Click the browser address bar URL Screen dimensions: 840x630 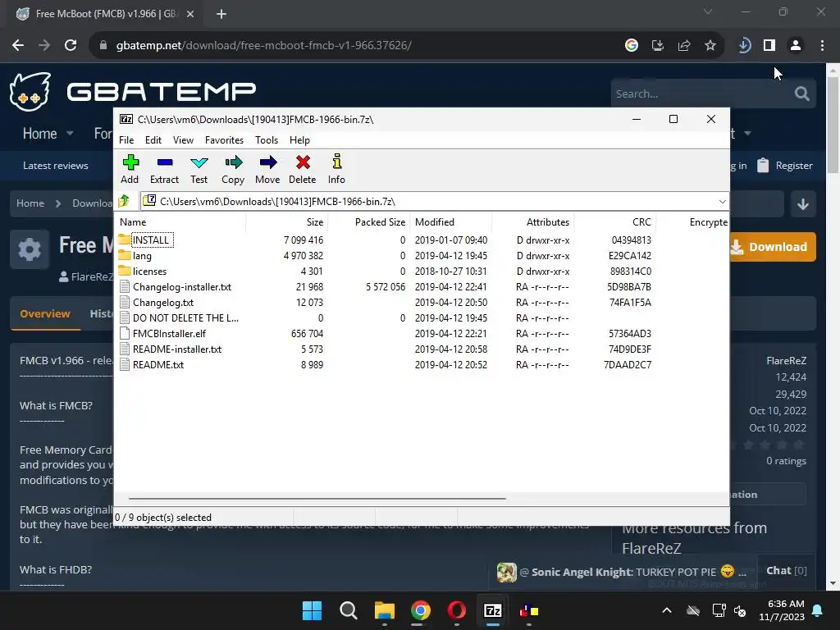click(x=264, y=46)
